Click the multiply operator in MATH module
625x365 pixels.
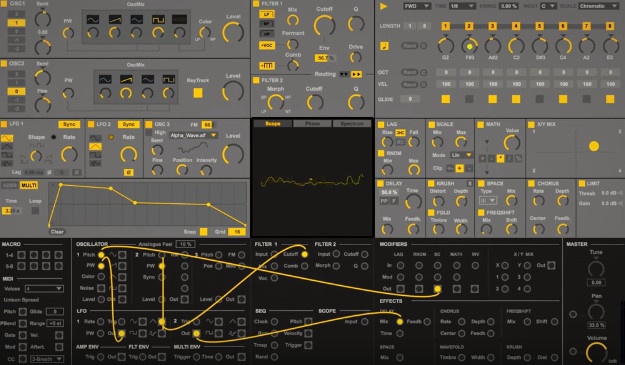[x=500, y=159]
